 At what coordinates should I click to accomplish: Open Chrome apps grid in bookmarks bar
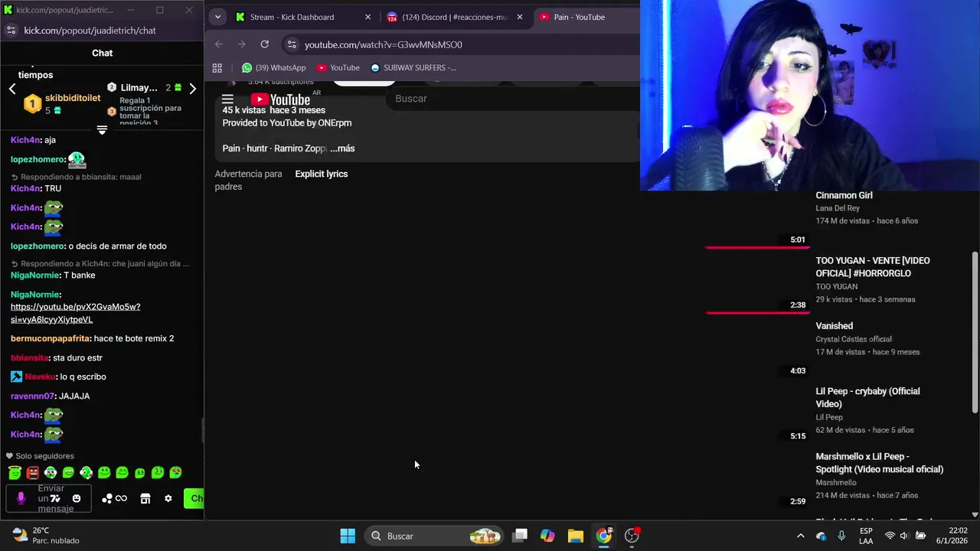(x=217, y=67)
